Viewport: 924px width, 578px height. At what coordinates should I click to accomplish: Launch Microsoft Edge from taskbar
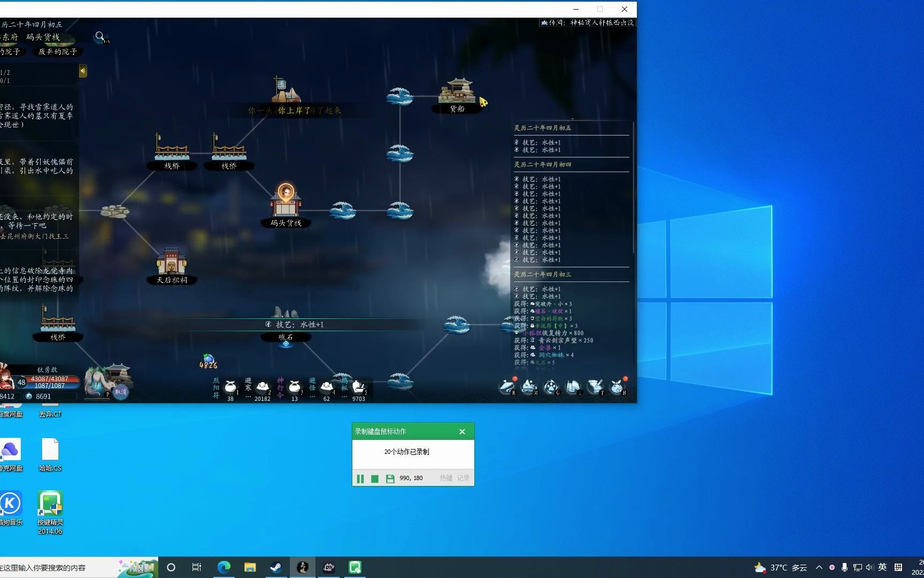point(224,567)
